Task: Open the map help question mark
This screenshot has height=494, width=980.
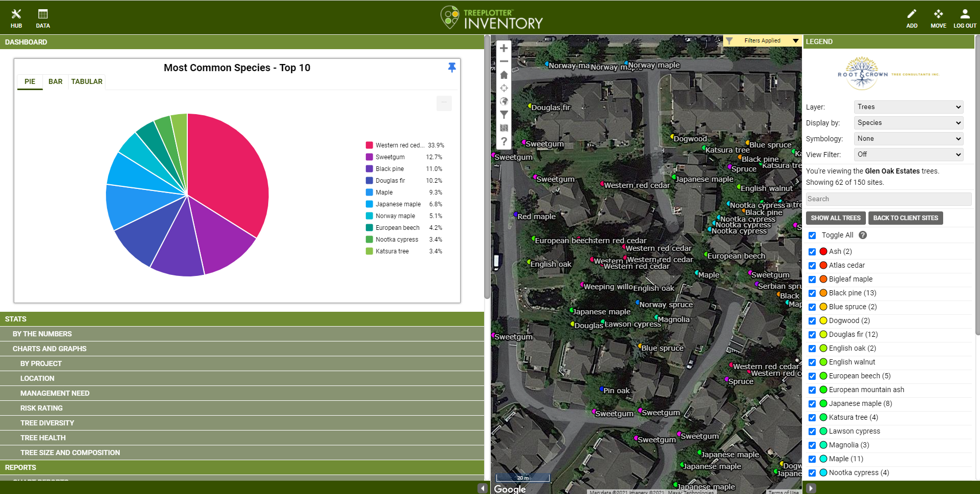Action: coord(504,141)
